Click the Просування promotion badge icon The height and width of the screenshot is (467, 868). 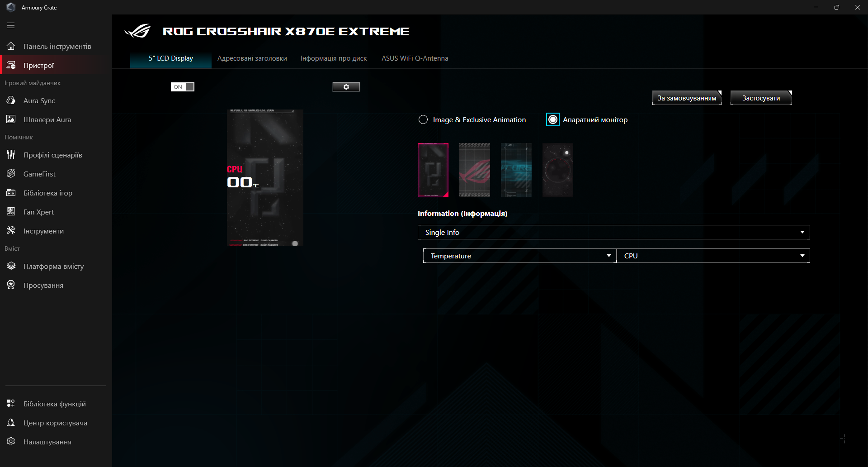[x=11, y=285]
